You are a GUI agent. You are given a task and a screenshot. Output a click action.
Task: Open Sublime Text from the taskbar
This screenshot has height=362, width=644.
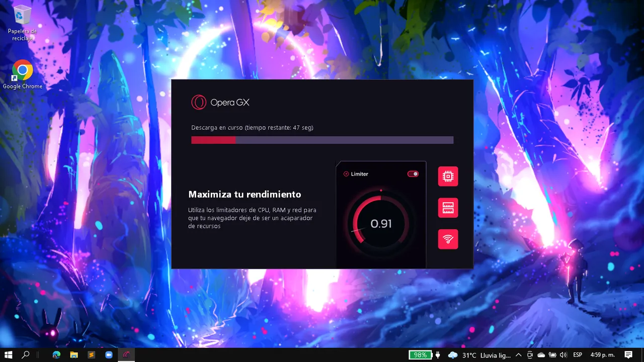[x=91, y=355]
